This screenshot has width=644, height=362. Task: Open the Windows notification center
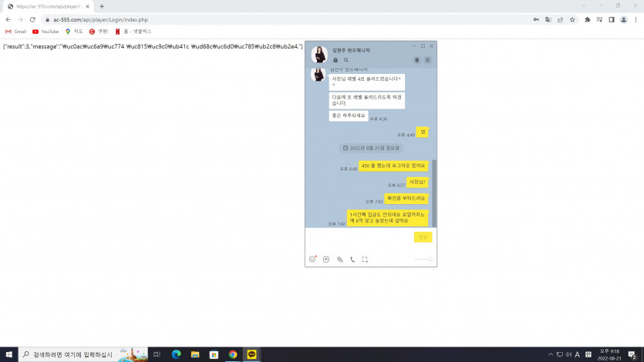(632, 354)
